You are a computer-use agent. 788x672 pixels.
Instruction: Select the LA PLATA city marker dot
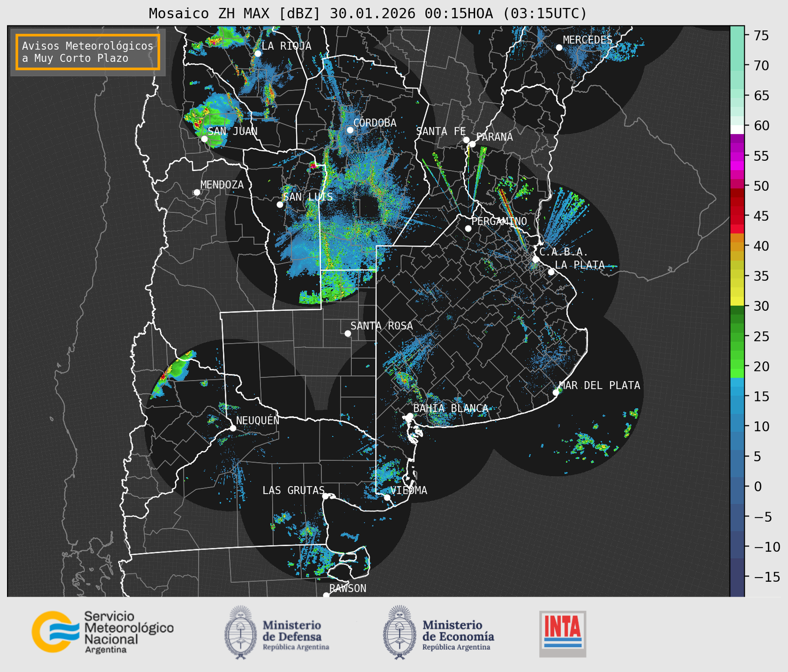(x=551, y=272)
